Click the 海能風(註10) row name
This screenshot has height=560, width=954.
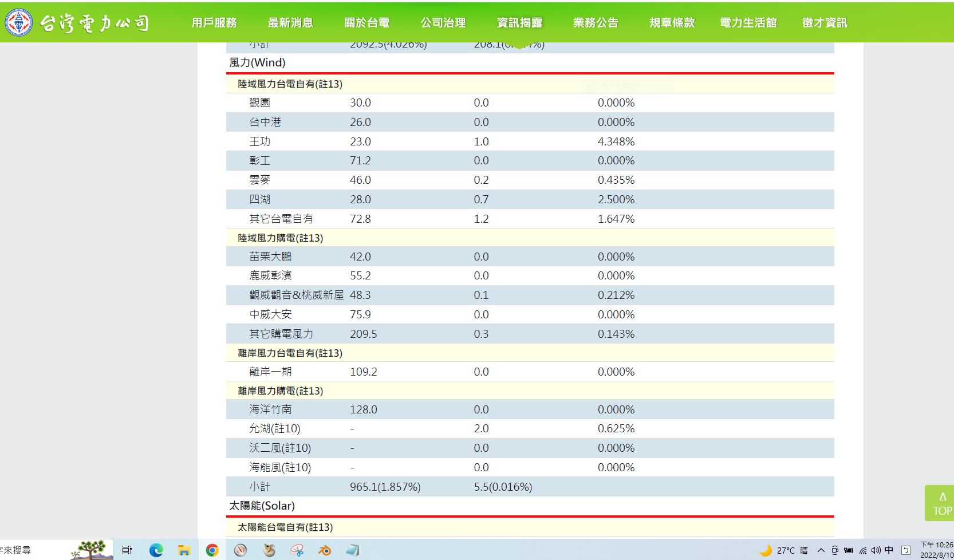tap(280, 467)
